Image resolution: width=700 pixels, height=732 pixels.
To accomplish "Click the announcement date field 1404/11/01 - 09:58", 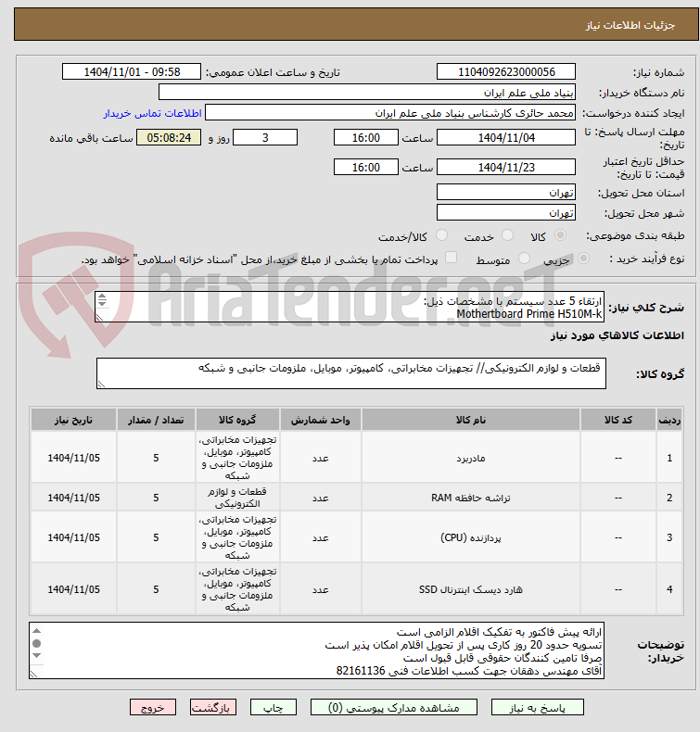I will [x=132, y=72].
